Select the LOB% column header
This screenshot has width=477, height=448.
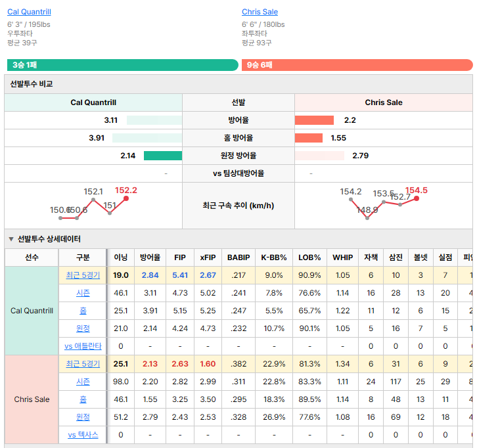(x=309, y=258)
